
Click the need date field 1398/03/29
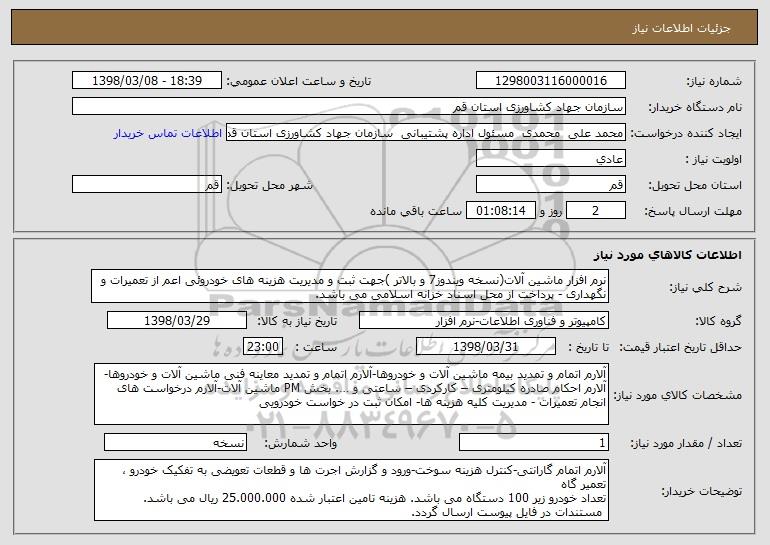click(177, 321)
